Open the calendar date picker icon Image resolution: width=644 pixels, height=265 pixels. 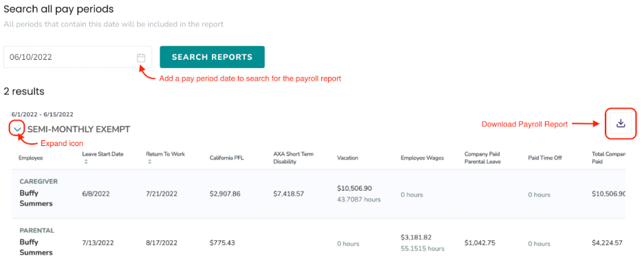pos(141,58)
